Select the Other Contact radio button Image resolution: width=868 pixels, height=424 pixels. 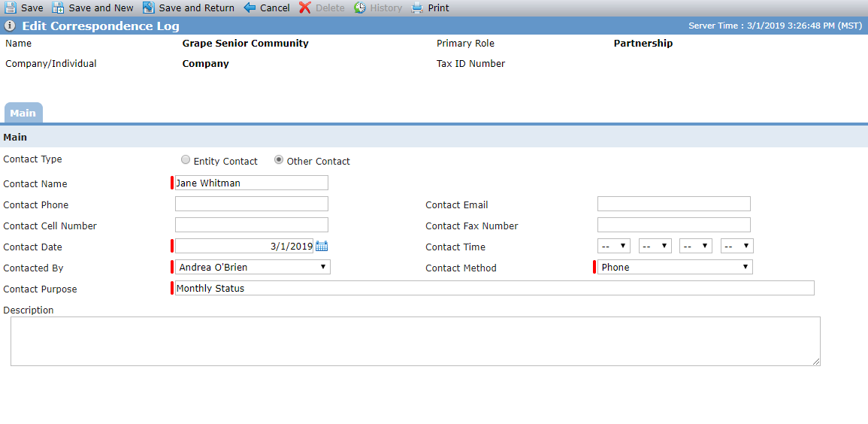pos(279,160)
